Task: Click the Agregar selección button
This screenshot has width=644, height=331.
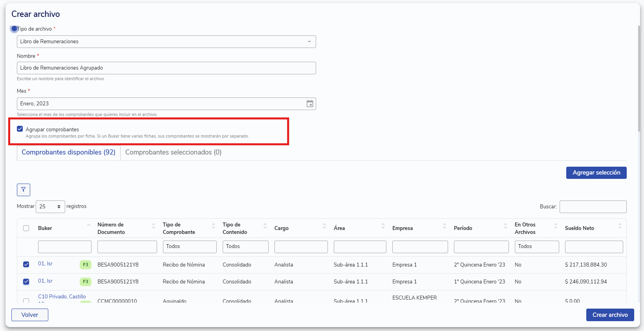Action: coord(596,173)
